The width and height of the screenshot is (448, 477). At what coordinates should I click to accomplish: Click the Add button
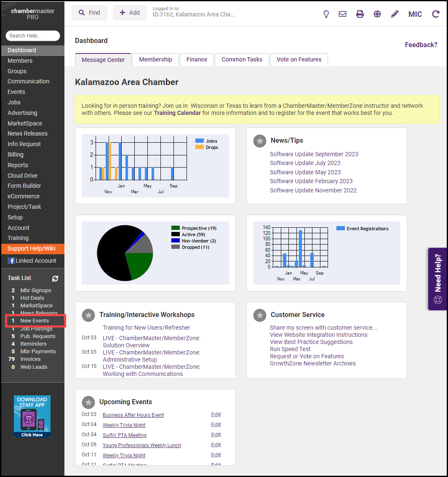pyautogui.click(x=130, y=13)
